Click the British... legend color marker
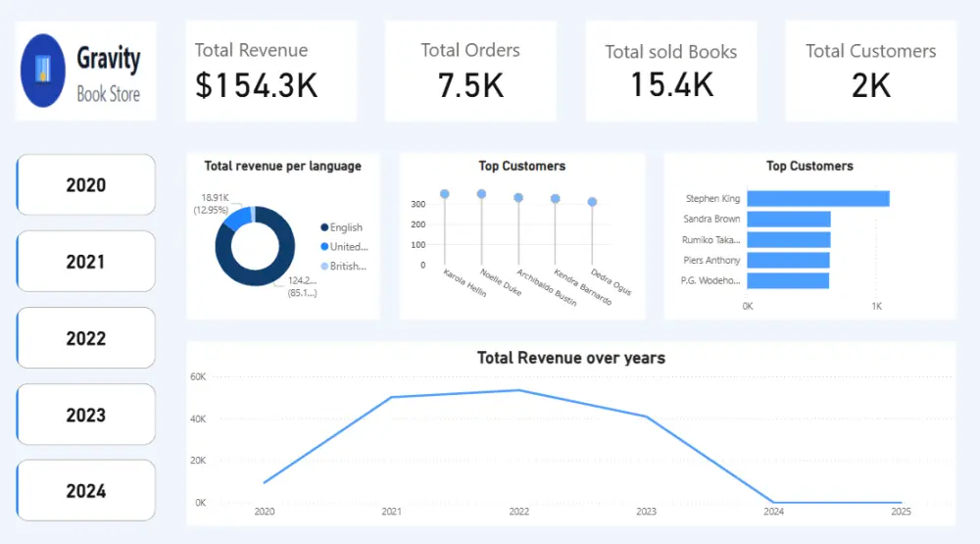The image size is (980, 544). pos(324,267)
